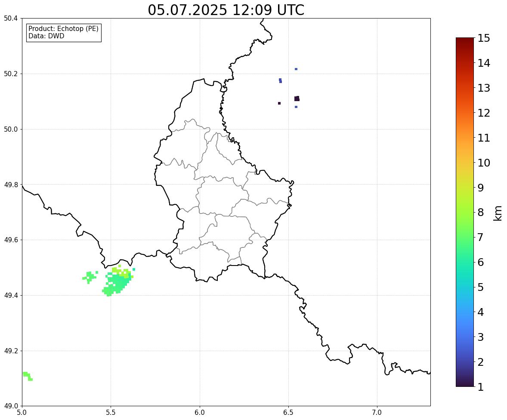Viewport: 507px width, 420px height.
Task: Click the y-axis label '49.6'
Action: [10, 240]
